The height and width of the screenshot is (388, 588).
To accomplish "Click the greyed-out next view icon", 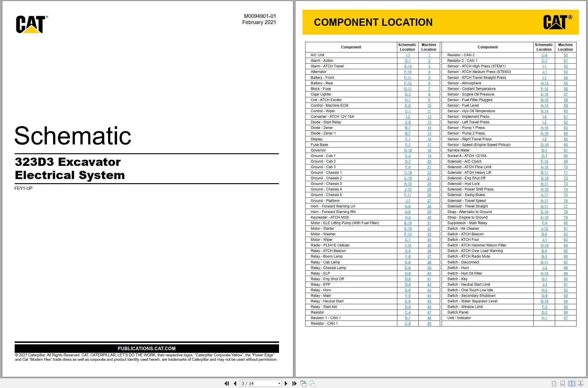I will point(312,383).
